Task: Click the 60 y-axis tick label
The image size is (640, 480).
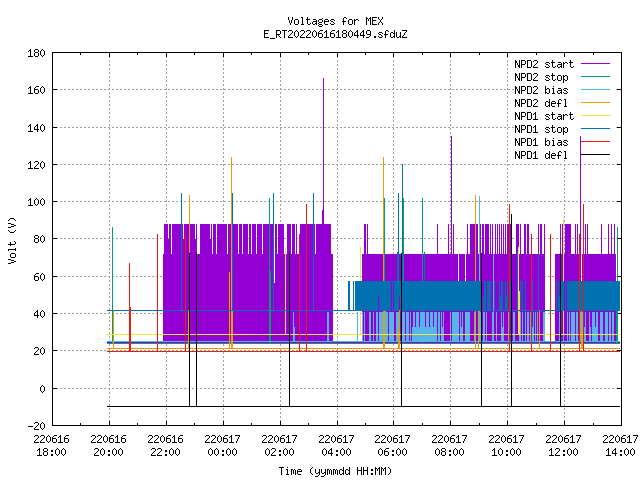Action: pos(39,277)
